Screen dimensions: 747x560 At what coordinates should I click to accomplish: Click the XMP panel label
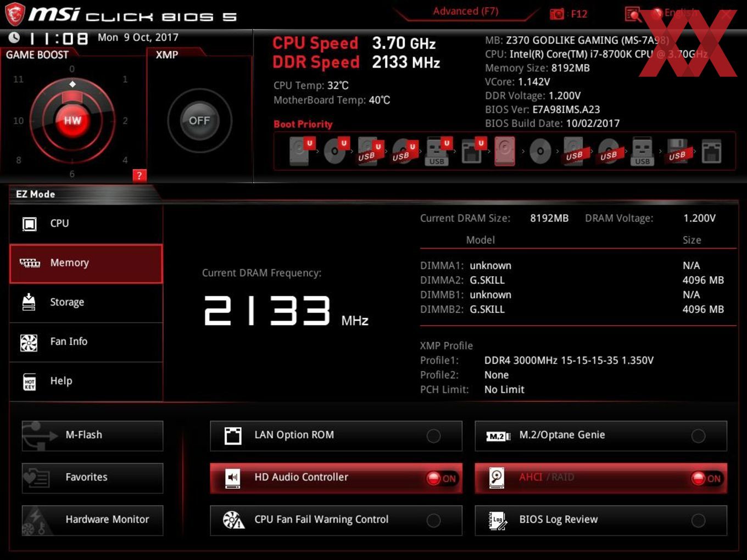[167, 55]
